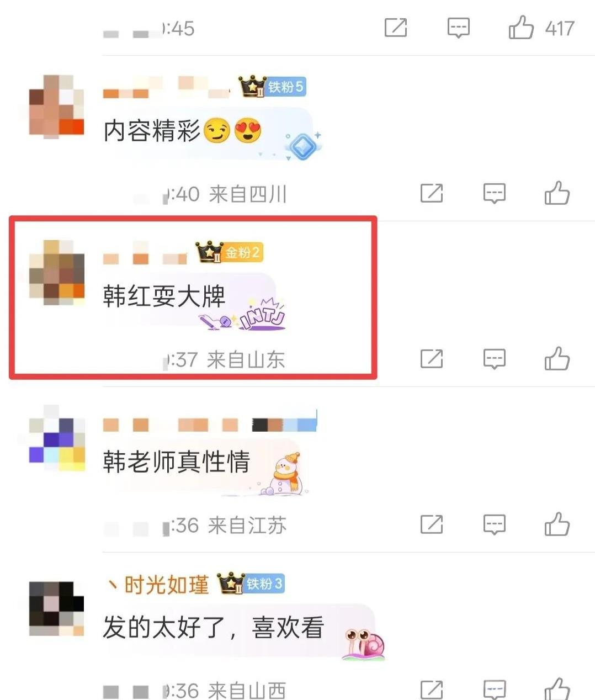The width and height of the screenshot is (595, 700).
Task: Reply to the '内容精彩' comment
Action: click(494, 193)
